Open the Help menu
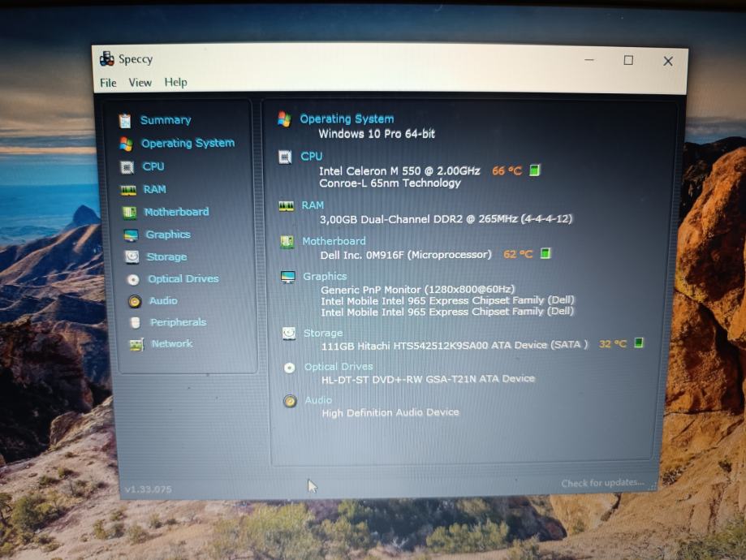 (175, 82)
